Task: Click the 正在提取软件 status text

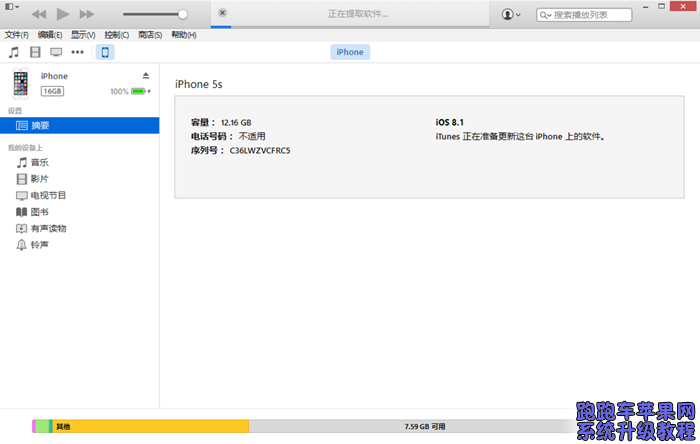Action: (358, 14)
